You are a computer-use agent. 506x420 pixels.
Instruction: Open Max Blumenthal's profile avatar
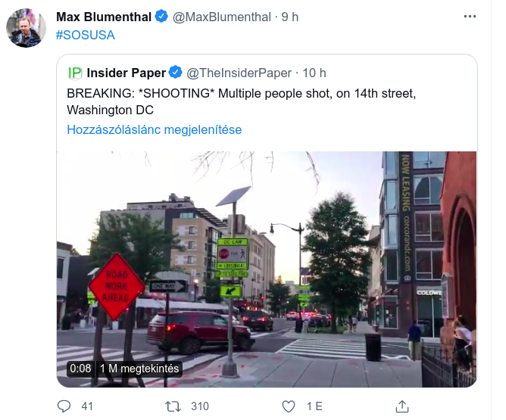click(x=27, y=29)
